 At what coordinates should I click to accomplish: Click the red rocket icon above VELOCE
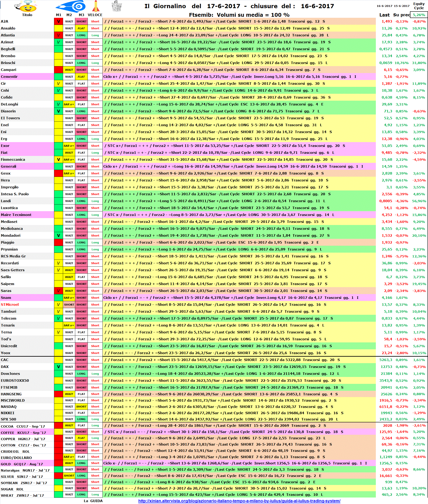tap(95, 6)
